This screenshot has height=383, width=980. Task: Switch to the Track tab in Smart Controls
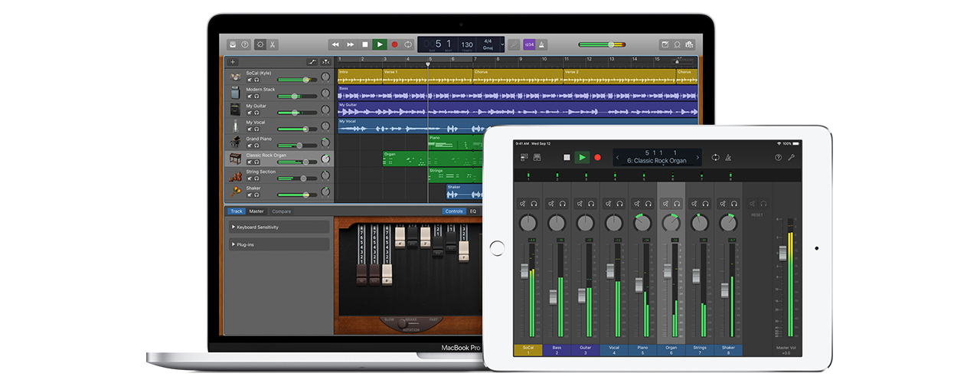pyautogui.click(x=237, y=211)
